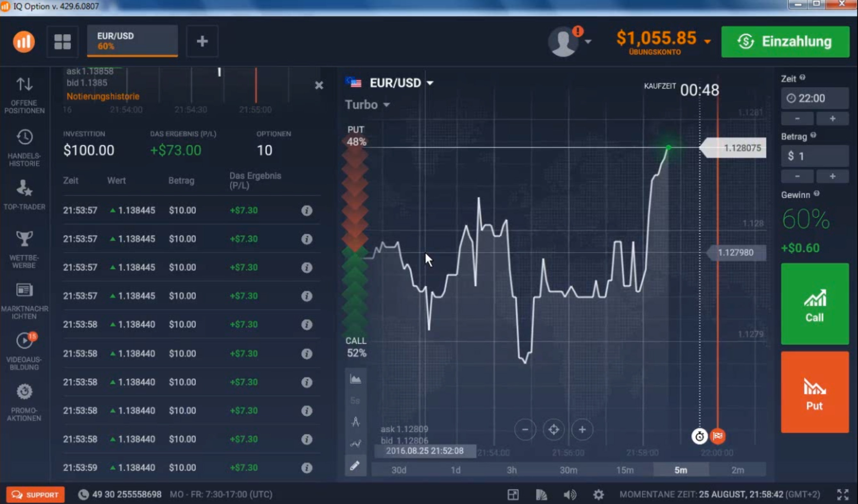Click the green Einzahlung deposit button
The width and height of the screenshot is (858, 504).
(x=785, y=42)
